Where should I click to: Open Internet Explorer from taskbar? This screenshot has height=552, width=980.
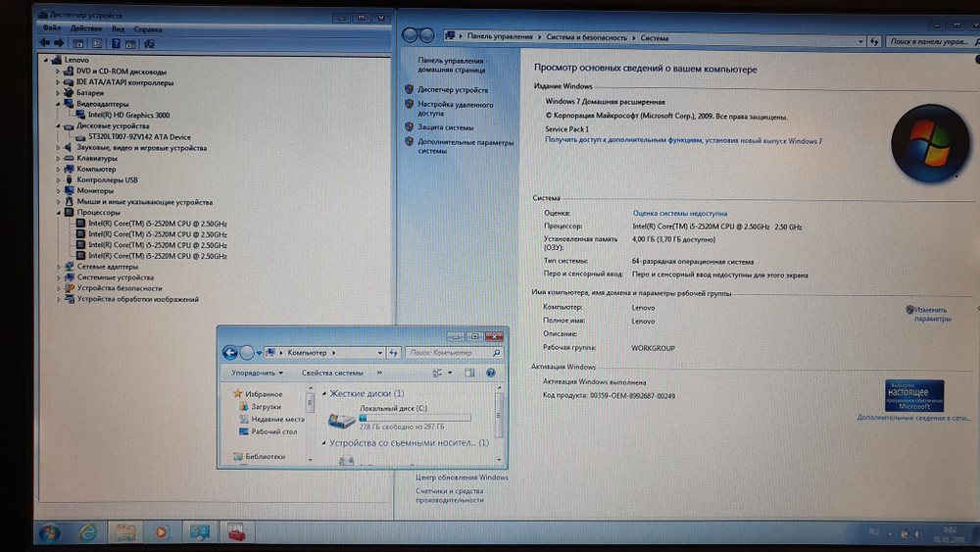point(88,532)
